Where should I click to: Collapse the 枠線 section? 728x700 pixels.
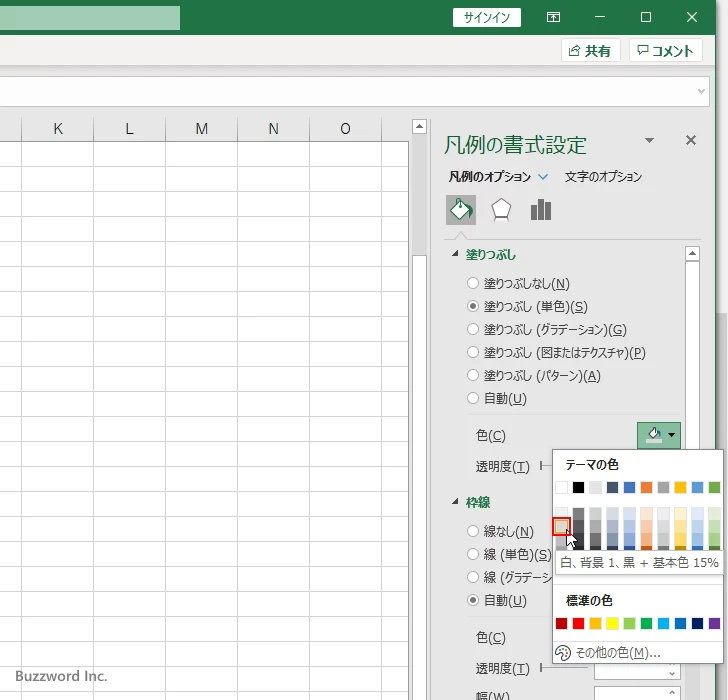[x=455, y=501]
